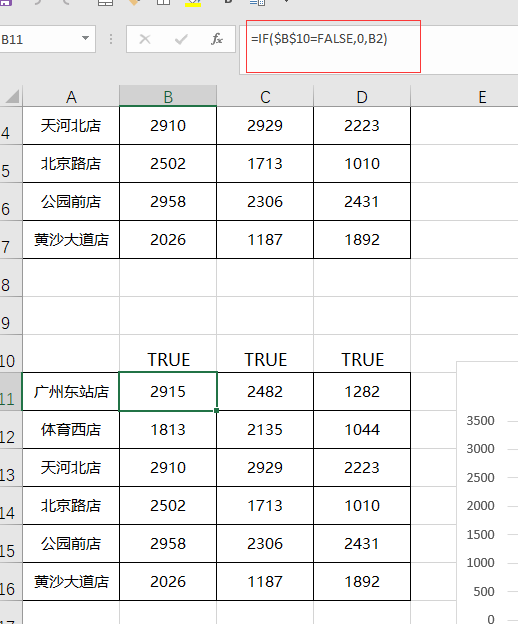This screenshot has width=518, height=624.
Task: Select the 广州东站店 cell
Action: point(71,392)
